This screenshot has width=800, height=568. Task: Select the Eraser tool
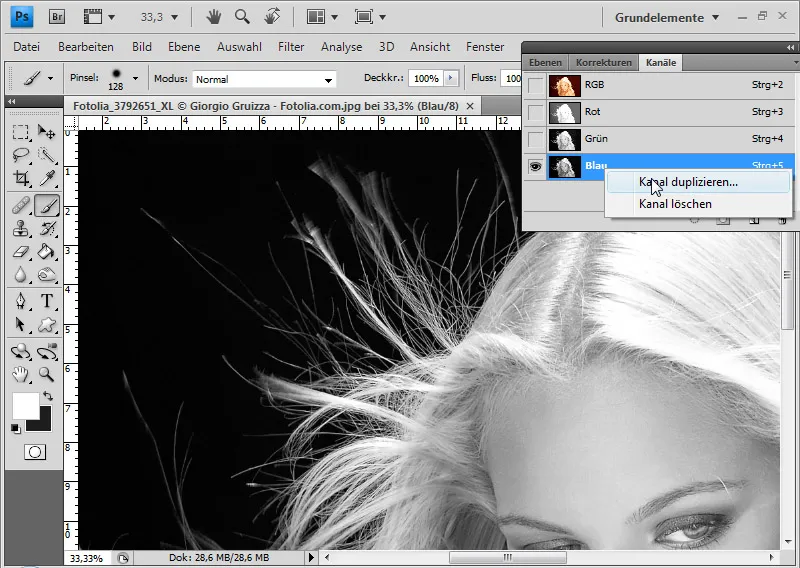(21, 252)
